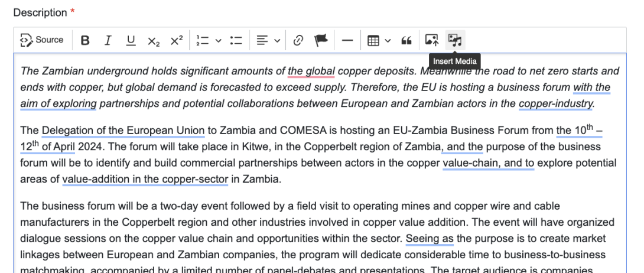Open the text alignment dropdown
The width and height of the screenshot is (644, 273).
(269, 40)
